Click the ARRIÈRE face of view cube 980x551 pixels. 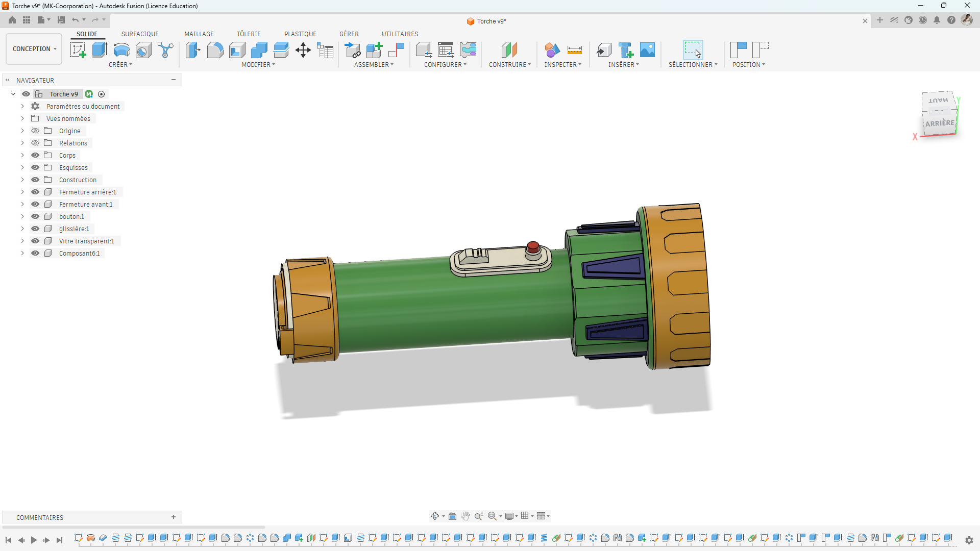pyautogui.click(x=939, y=123)
